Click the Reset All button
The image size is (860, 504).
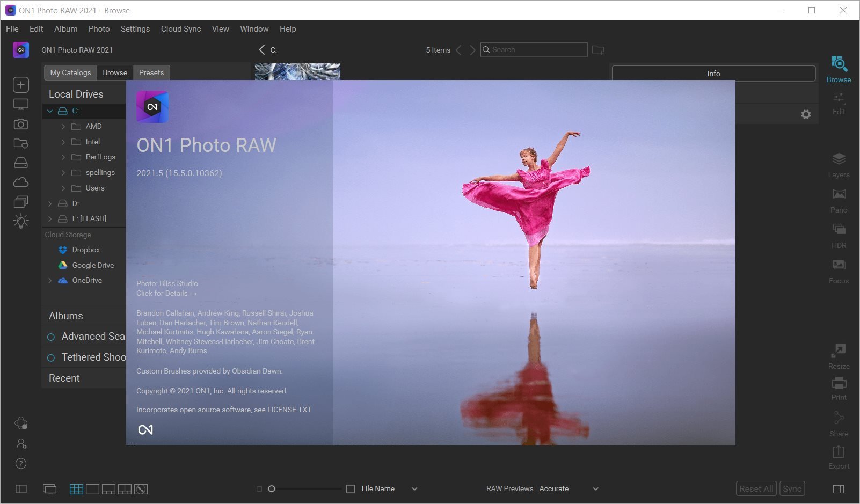tap(756, 488)
